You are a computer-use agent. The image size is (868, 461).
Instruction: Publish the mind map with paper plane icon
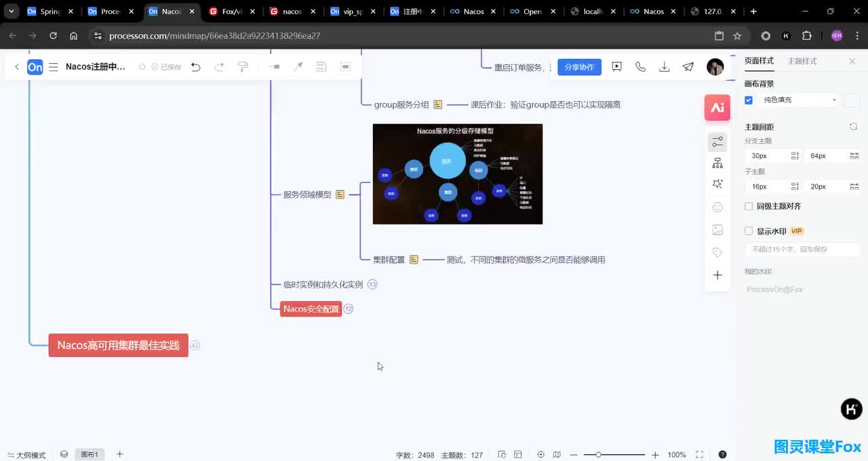point(688,67)
